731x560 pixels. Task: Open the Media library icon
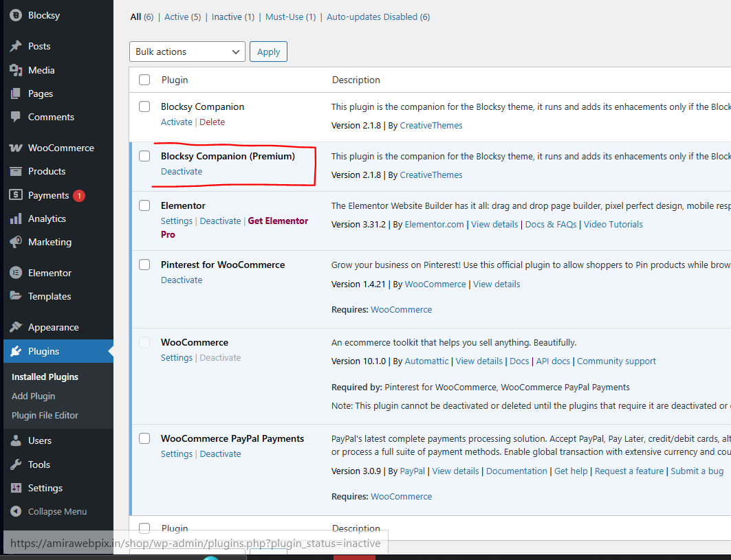tap(15, 70)
